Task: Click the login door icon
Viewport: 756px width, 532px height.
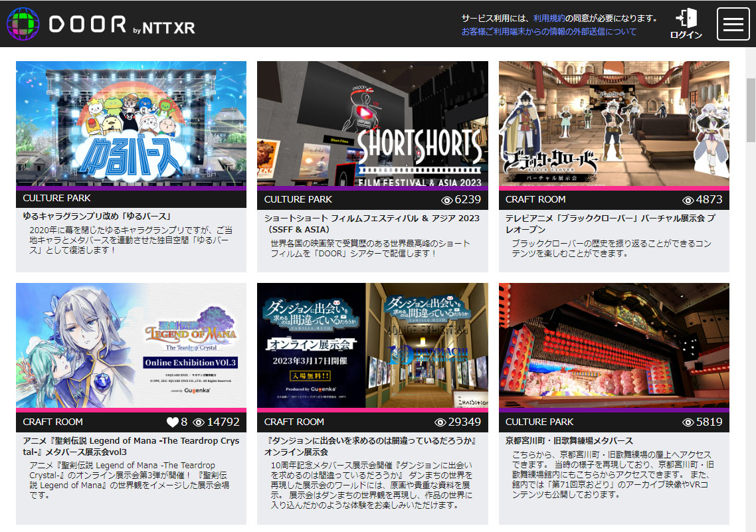Action: [x=686, y=19]
